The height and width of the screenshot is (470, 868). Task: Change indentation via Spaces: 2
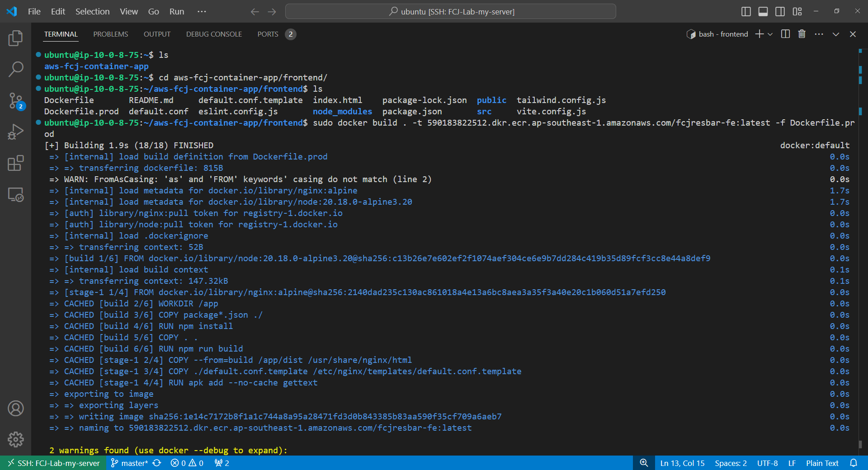tap(731, 463)
